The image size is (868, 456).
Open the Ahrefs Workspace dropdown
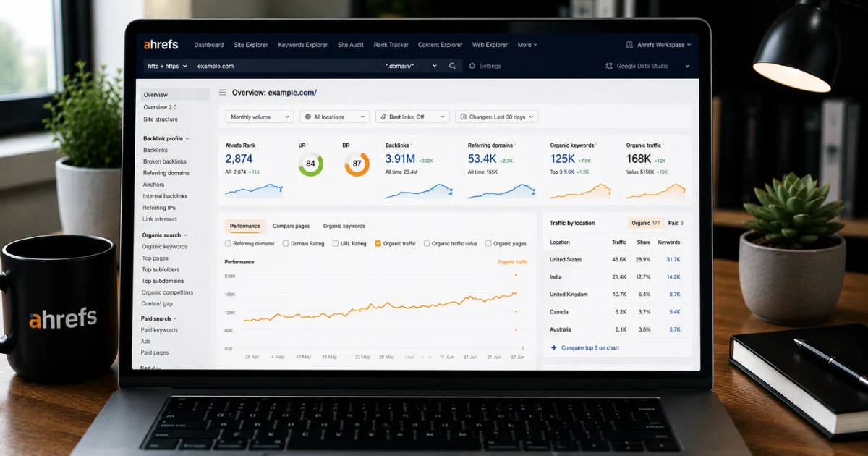[x=658, y=45]
